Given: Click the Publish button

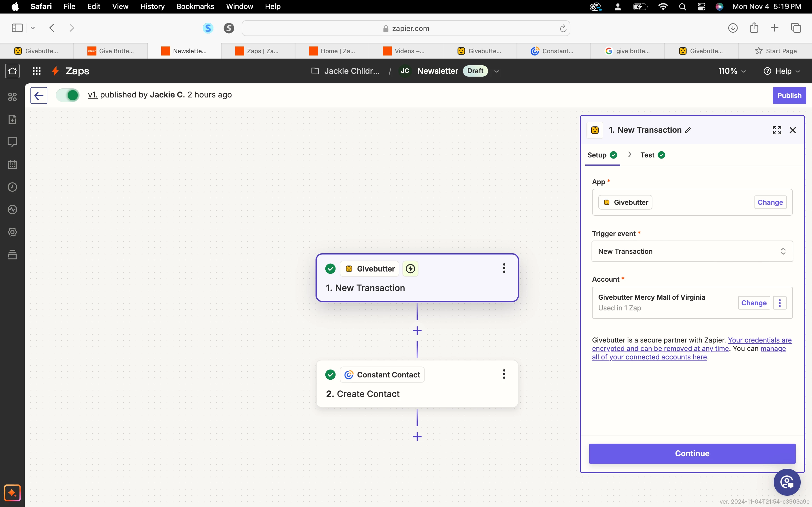Looking at the screenshot, I should tap(789, 95).
